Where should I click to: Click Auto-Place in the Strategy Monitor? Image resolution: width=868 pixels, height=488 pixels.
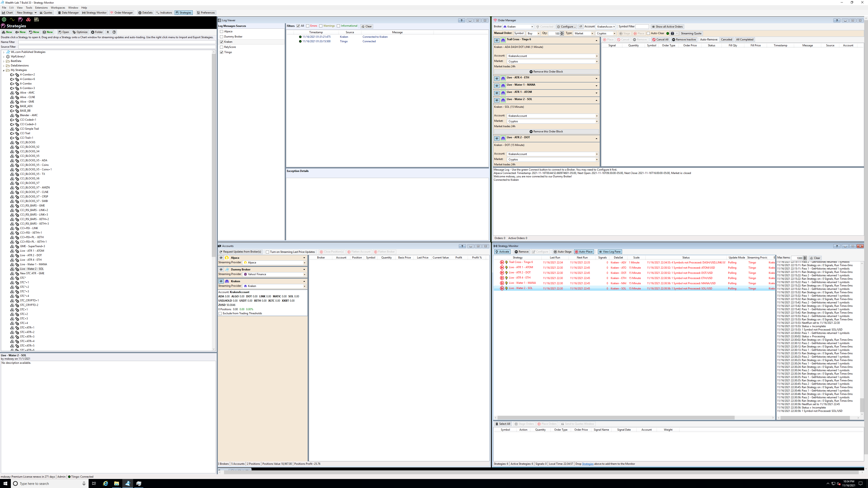[584, 252]
